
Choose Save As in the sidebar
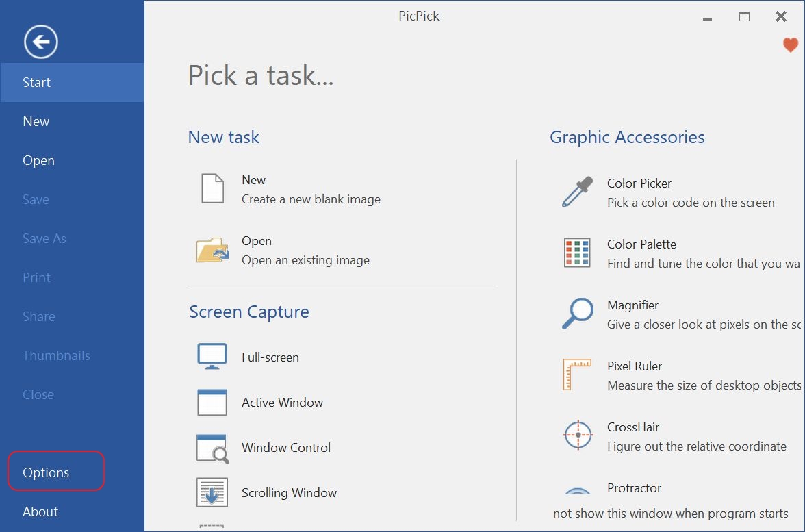[73, 238]
